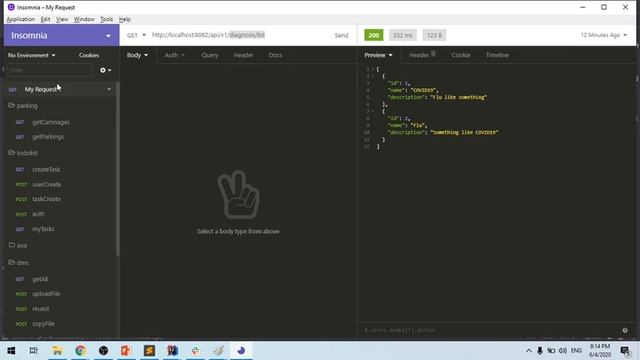640x360 pixels.
Task: Select the myTasks GET request
Action: [x=43, y=229]
